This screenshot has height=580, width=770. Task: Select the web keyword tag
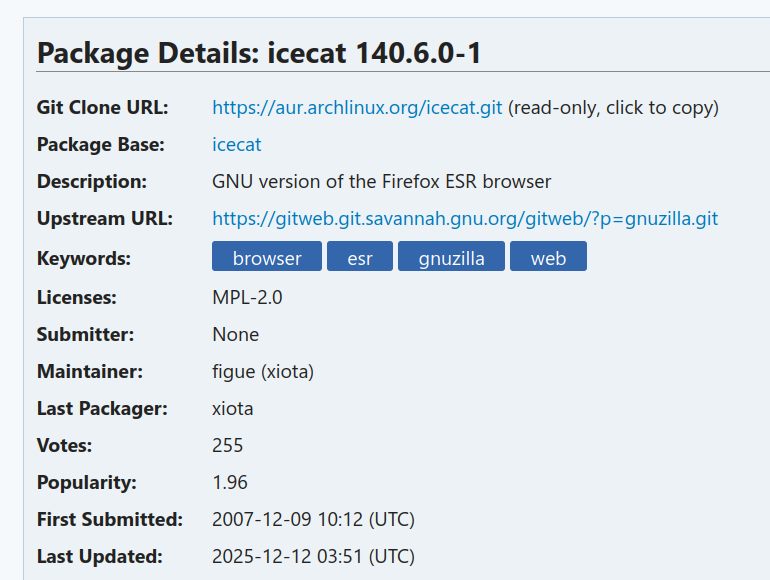coord(548,256)
